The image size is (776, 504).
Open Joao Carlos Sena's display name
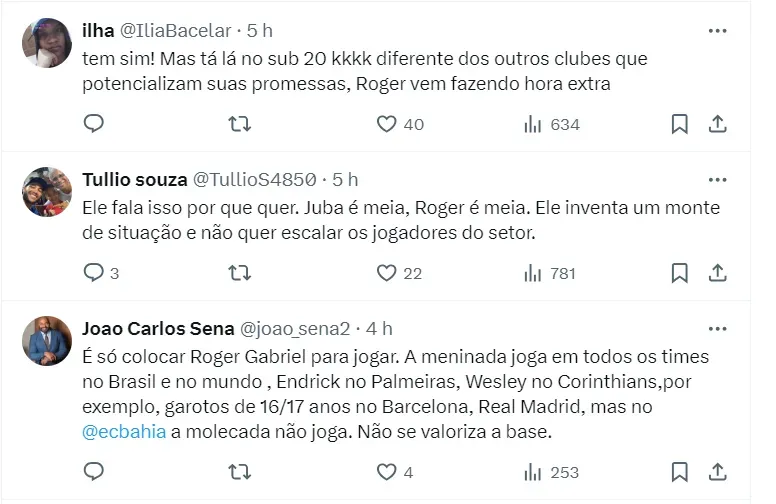(x=158, y=328)
